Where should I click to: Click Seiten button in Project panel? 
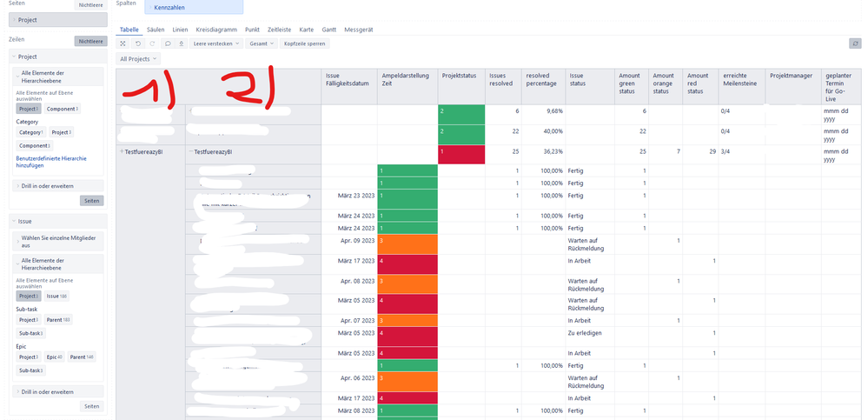pyautogui.click(x=91, y=201)
